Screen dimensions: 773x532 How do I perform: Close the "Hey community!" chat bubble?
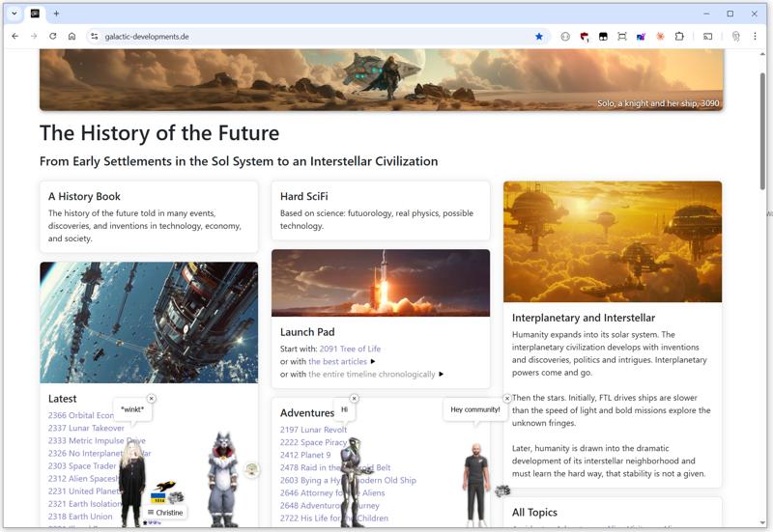pos(507,399)
